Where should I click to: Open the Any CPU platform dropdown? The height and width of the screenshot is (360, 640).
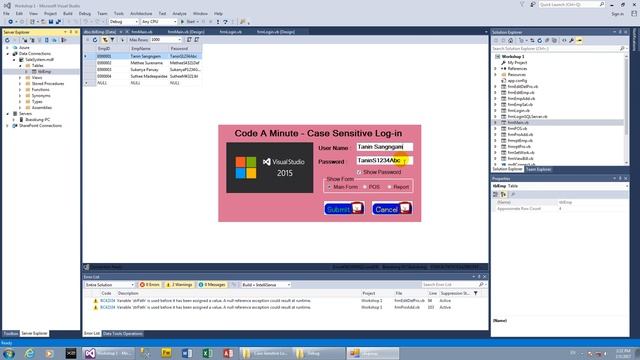point(159,22)
